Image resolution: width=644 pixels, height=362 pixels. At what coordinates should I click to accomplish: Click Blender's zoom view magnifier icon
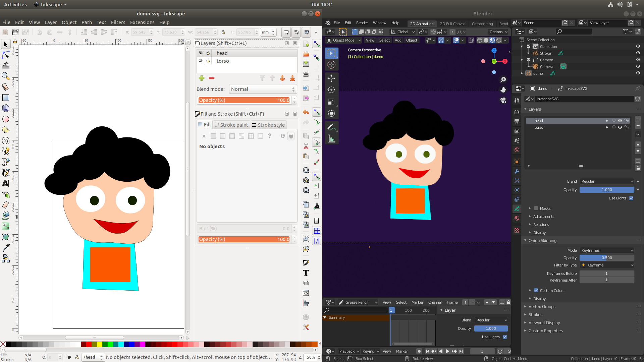coord(503,79)
